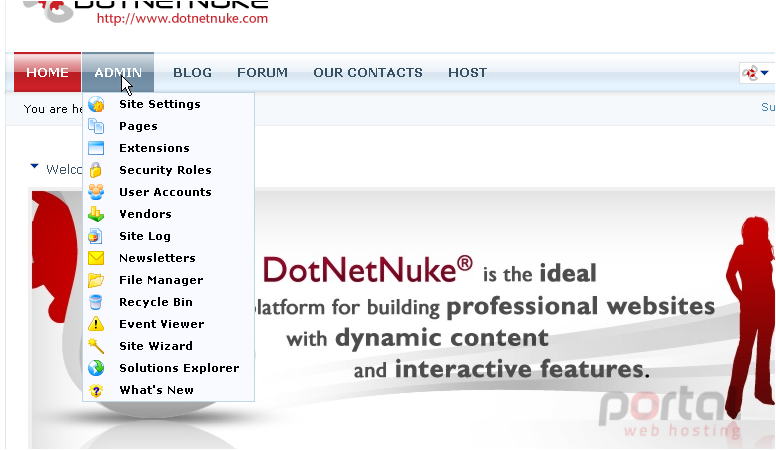This screenshot has height=450, width=776.
Task: Click the What's New question icon
Action: coord(96,390)
